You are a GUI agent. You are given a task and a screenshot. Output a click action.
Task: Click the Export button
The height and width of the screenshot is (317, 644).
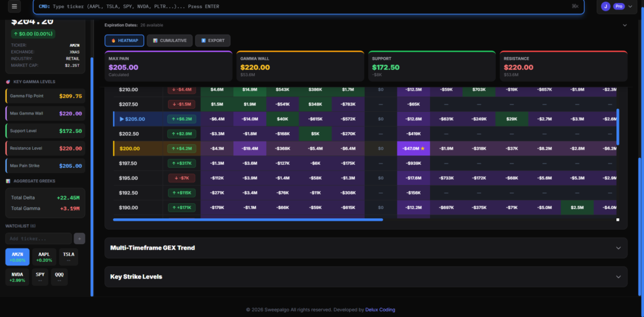point(213,40)
